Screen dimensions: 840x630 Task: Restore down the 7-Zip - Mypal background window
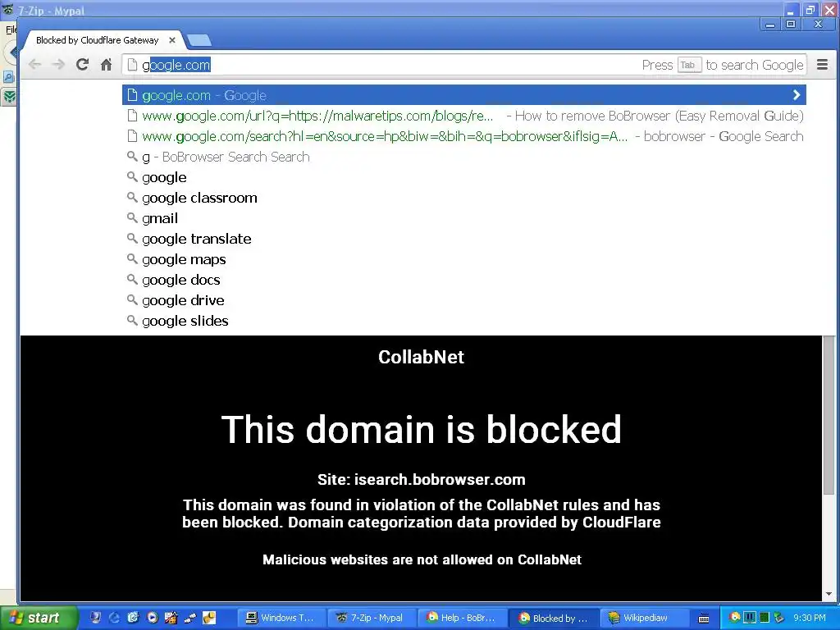click(x=810, y=10)
